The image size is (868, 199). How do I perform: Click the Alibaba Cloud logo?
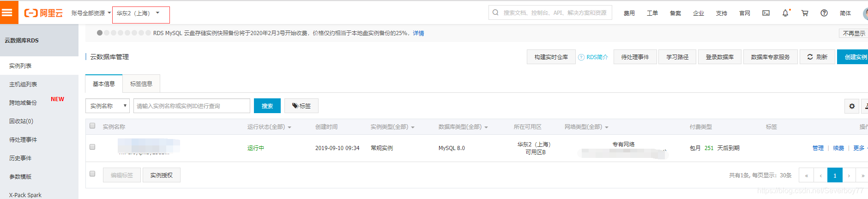(43, 13)
